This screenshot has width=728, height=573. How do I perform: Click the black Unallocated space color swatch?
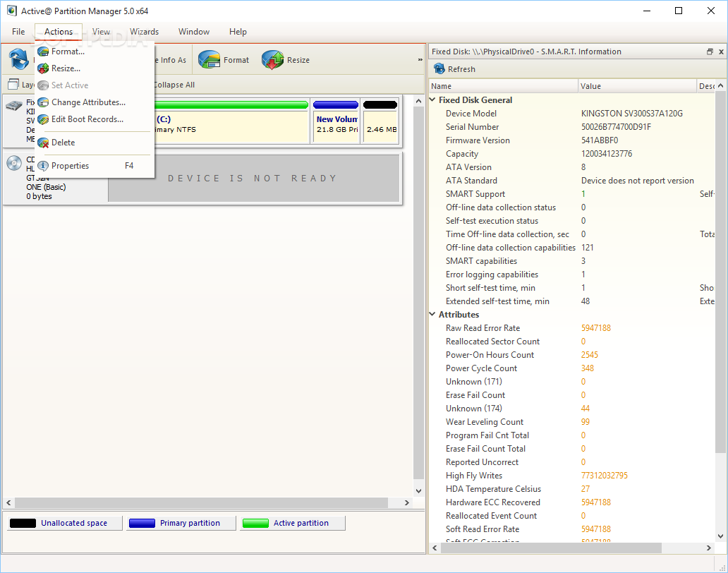(23, 523)
